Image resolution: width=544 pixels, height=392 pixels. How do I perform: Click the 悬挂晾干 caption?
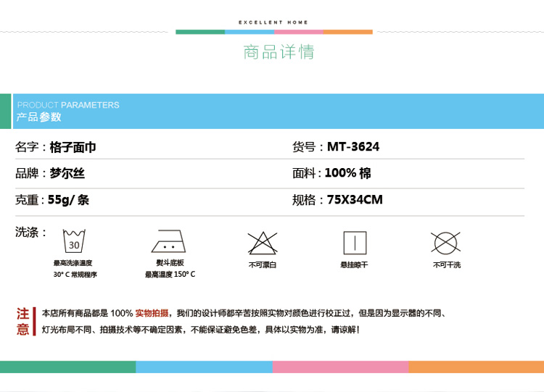coord(354,264)
